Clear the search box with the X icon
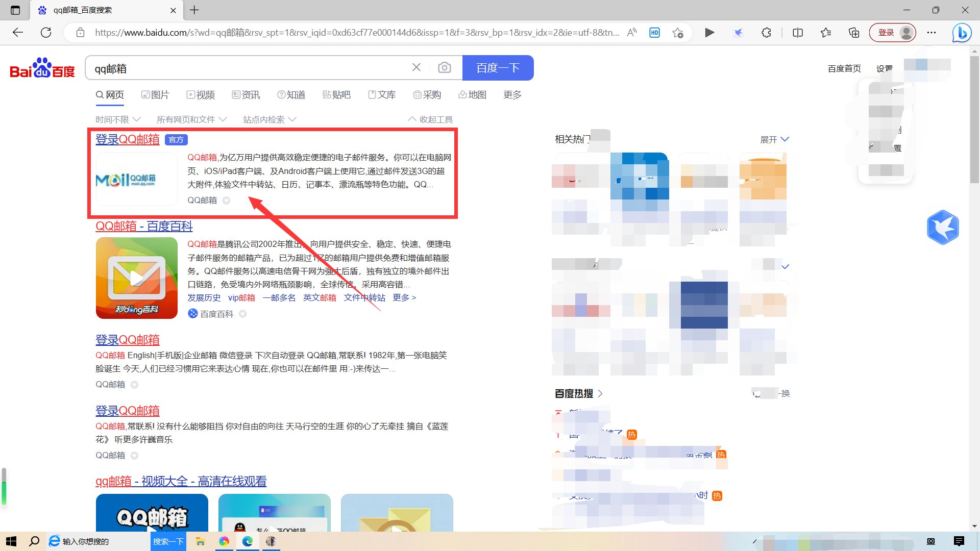This screenshot has height=551, width=980. tap(416, 67)
